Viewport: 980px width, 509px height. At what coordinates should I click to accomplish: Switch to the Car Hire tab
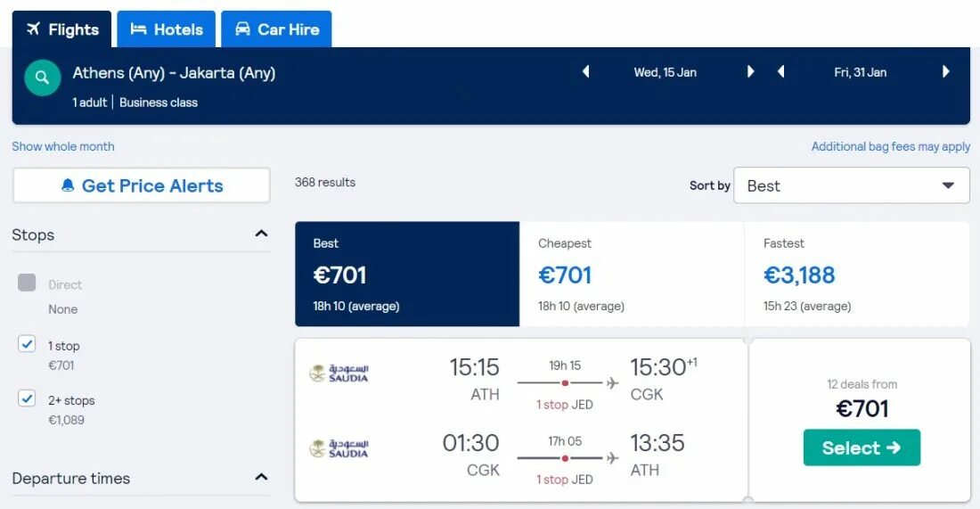[276, 29]
